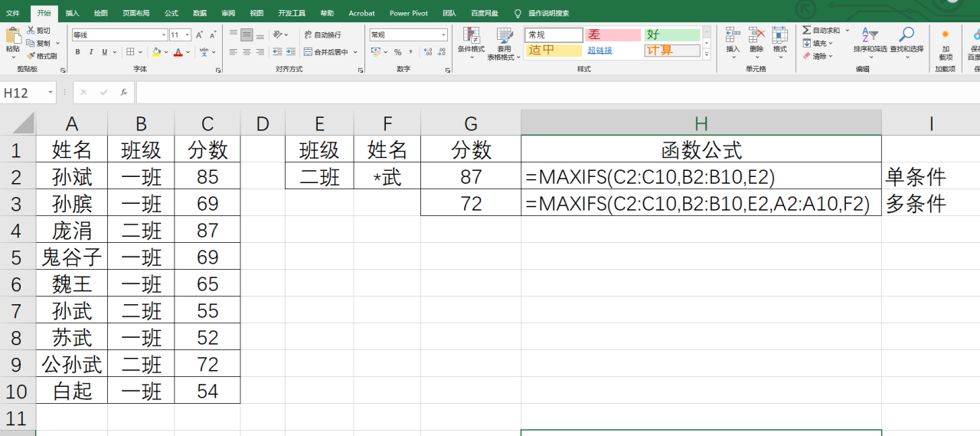Click the decrease indent icon
Image resolution: width=980 pixels, height=436 pixels.
coord(276,52)
